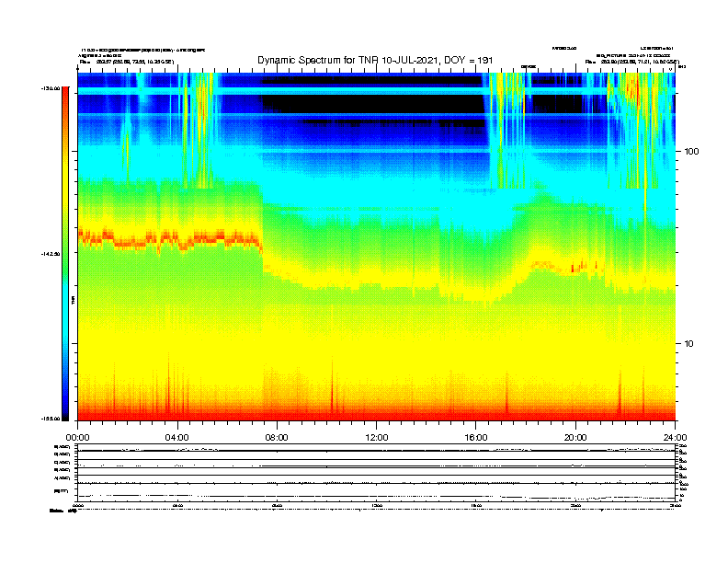The image size is (728, 563).
Task: Select the 20:00 time axis label
Action: click(x=575, y=438)
